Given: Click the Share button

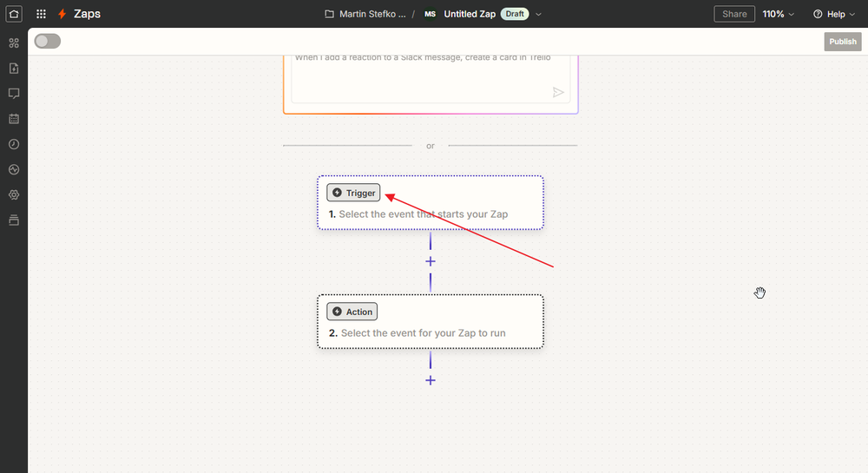Looking at the screenshot, I should pyautogui.click(x=734, y=14).
